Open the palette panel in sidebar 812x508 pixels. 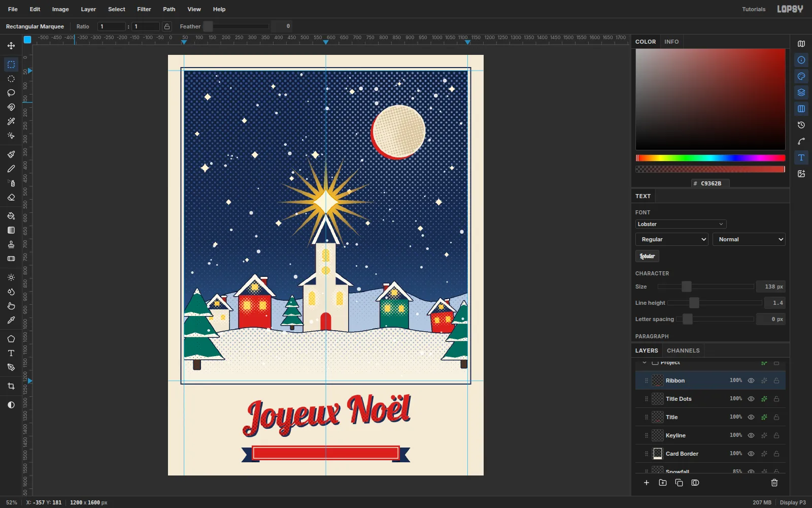tap(801, 76)
